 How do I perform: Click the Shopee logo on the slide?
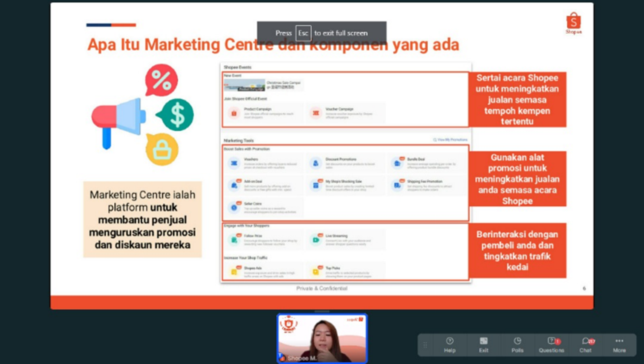click(x=573, y=23)
